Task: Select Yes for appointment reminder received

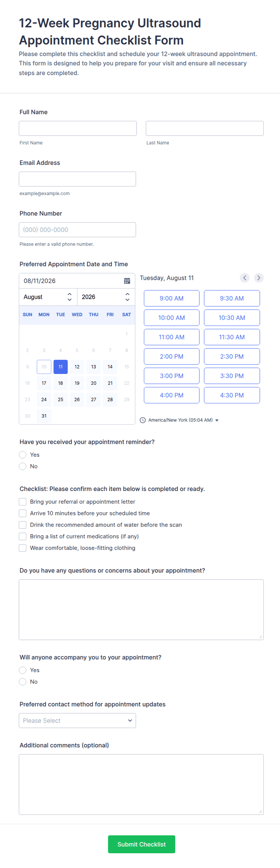Action: pos(23,455)
